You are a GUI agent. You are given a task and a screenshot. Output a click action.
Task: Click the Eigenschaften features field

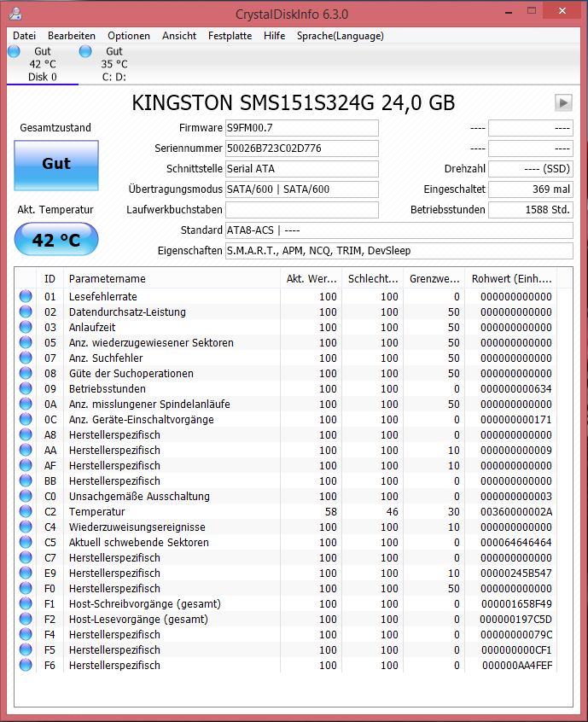coord(399,251)
